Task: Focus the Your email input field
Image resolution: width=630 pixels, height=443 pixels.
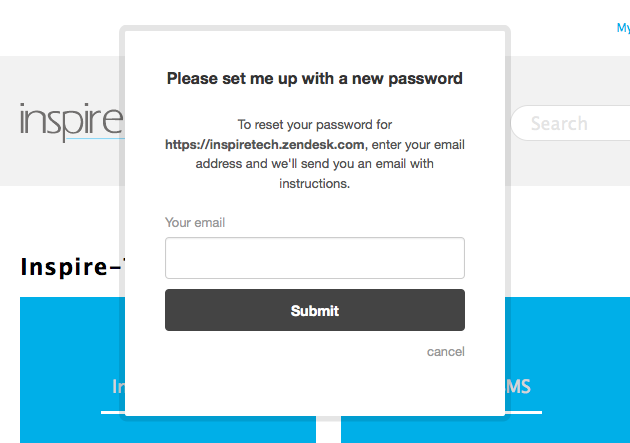Action: tap(314, 258)
